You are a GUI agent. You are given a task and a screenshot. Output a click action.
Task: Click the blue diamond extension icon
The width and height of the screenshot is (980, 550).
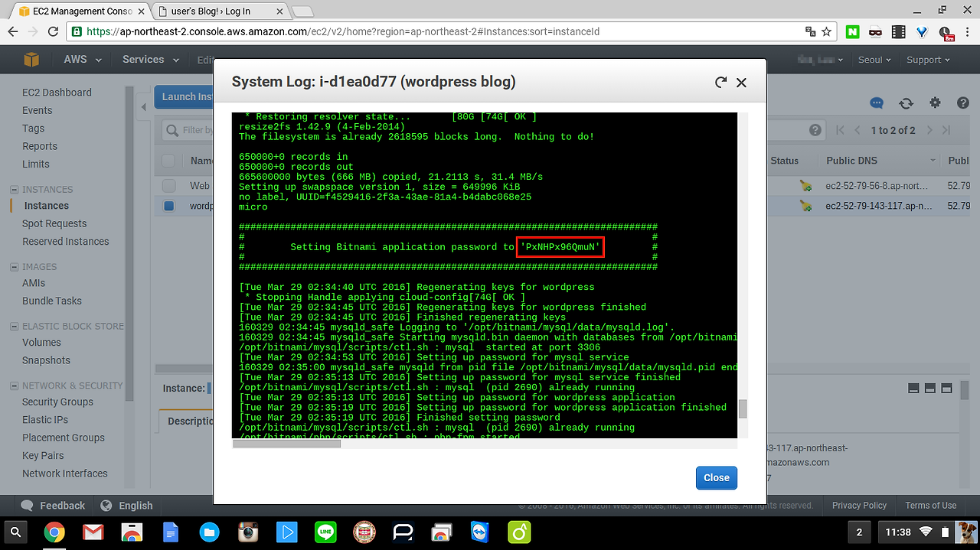(x=922, y=32)
